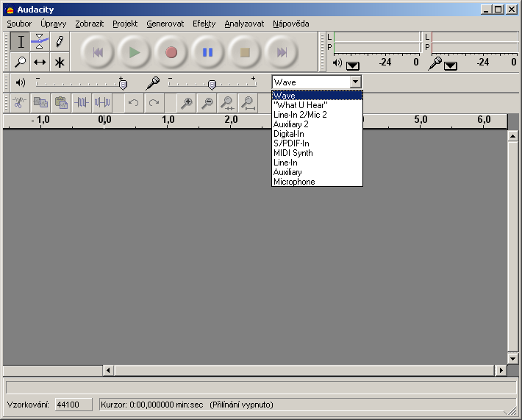This screenshot has width=522, height=420.
Task: Choose Microphone from the source list
Action: [294, 182]
